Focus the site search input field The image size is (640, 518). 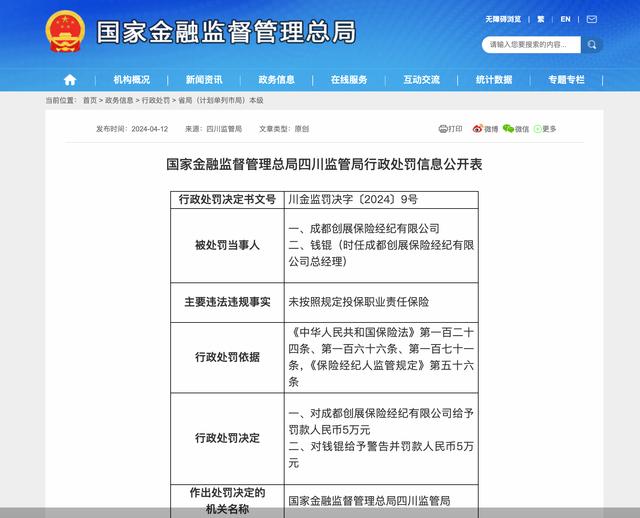point(531,45)
